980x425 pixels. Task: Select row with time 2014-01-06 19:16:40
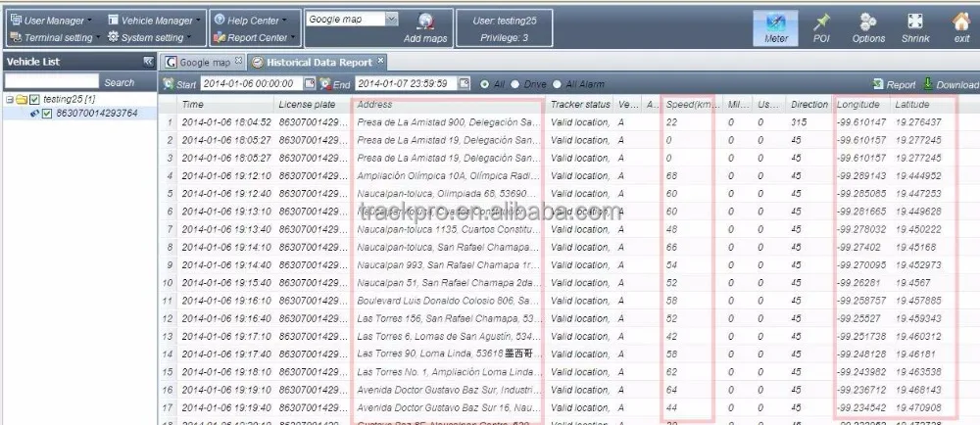tap(568, 318)
